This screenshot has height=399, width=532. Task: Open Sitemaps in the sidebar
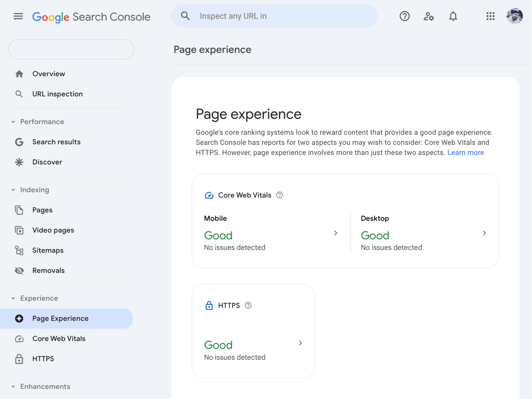[x=48, y=250]
